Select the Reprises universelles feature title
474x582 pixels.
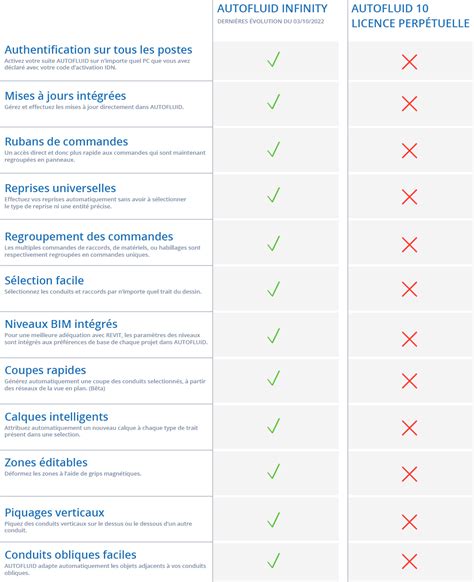[x=60, y=188]
